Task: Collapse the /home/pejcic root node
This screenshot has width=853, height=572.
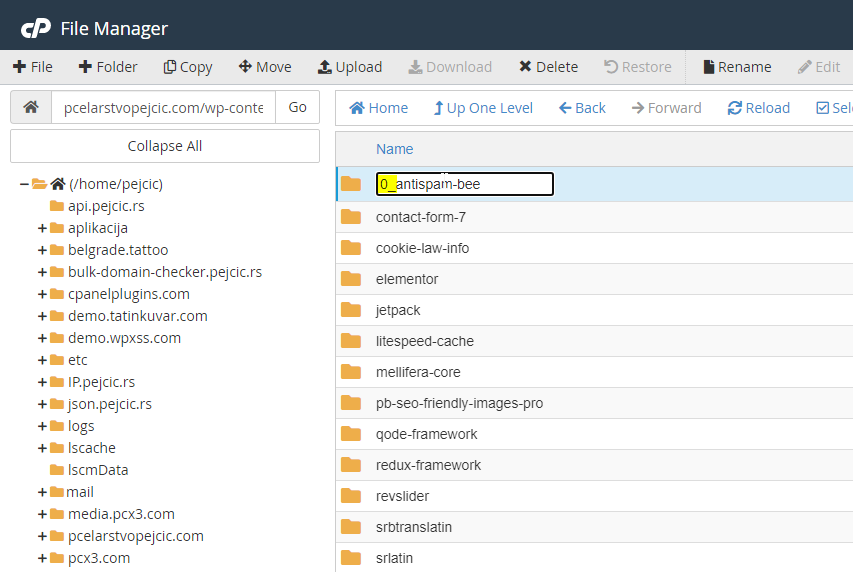Action: (24, 184)
